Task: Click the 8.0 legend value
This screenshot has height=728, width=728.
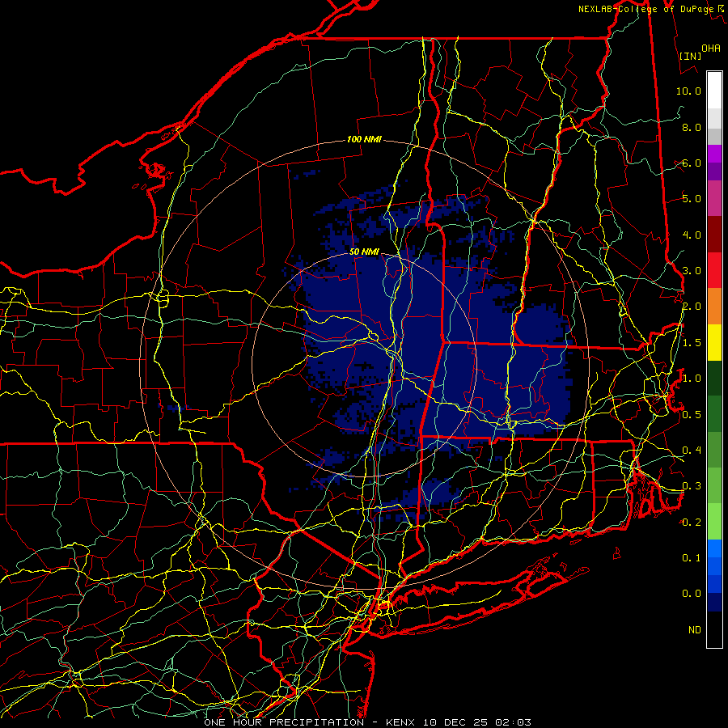Action: click(692, 127)
